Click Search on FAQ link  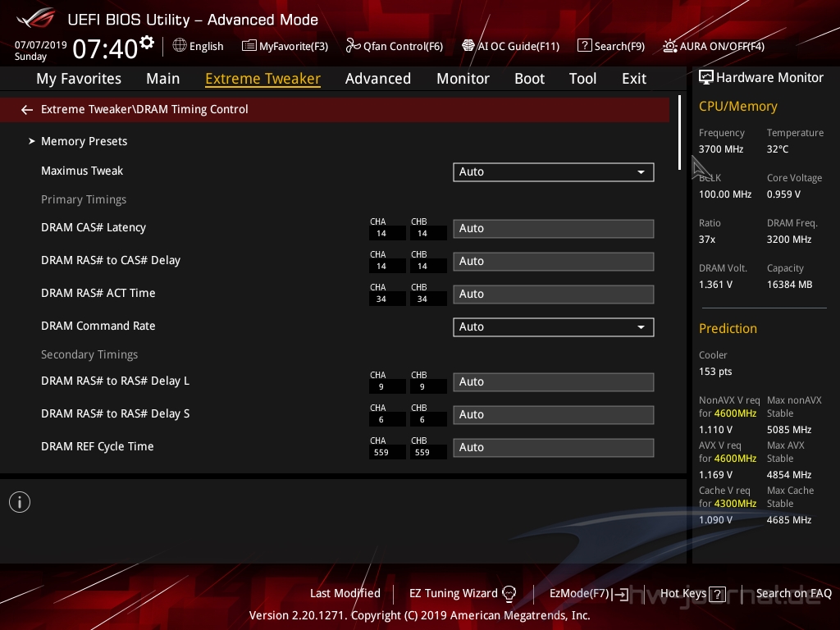tap(793, 594)
